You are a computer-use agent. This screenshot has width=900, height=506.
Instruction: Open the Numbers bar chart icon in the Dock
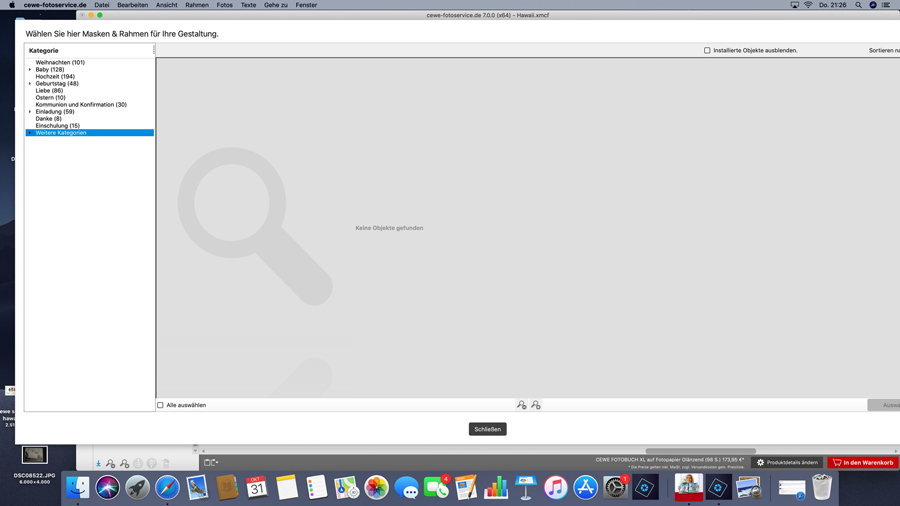click(x=496, y=488)
